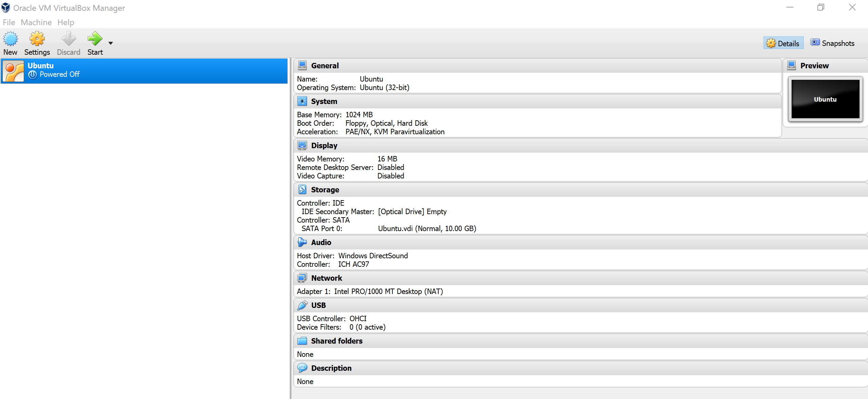Open the General settings header link
This screenshot has width=868, height=399.
coord(325,66)
